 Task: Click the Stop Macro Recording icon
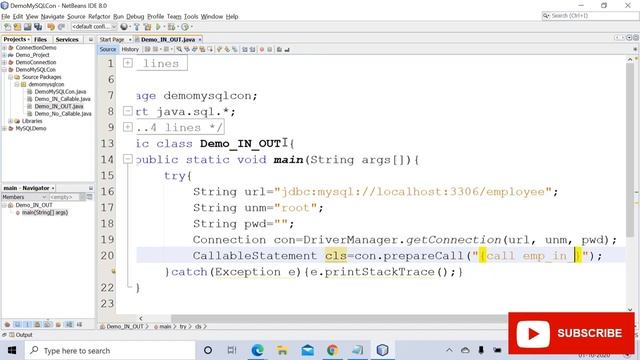click(x=269, y=49)
